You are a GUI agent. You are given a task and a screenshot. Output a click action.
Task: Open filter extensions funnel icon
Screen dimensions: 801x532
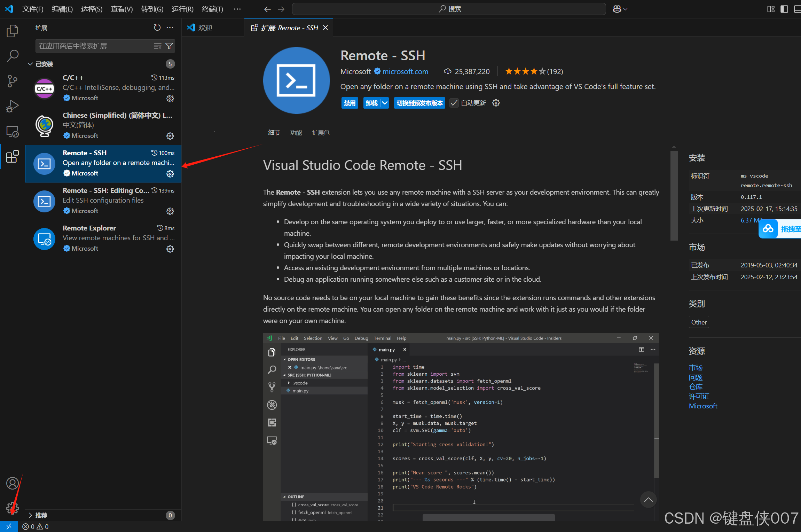coord(170,46)
